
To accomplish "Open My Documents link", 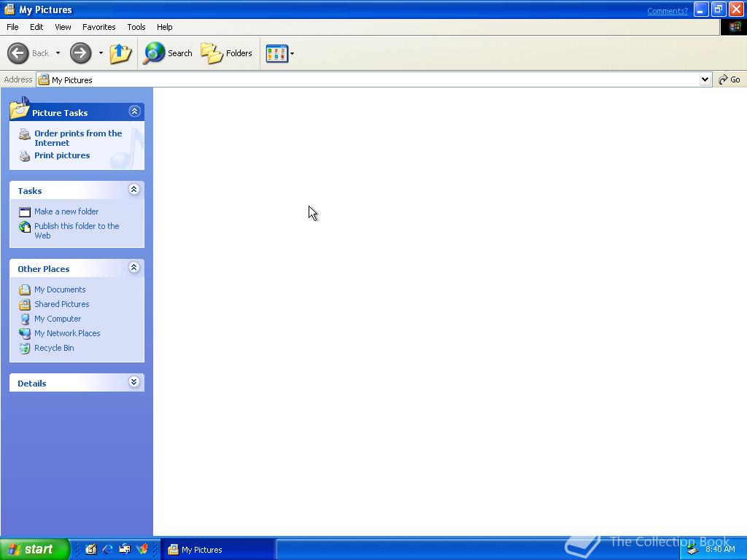I will click(x=60, y=289).
